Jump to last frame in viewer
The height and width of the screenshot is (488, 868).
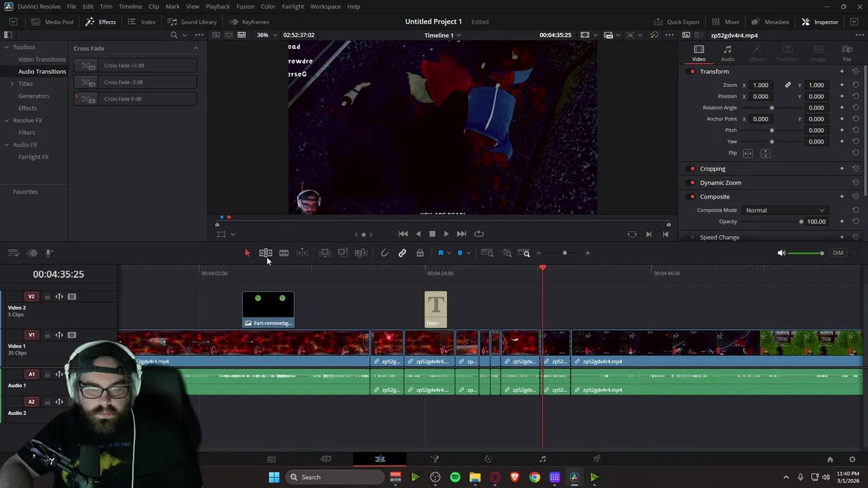pos(461,234)
